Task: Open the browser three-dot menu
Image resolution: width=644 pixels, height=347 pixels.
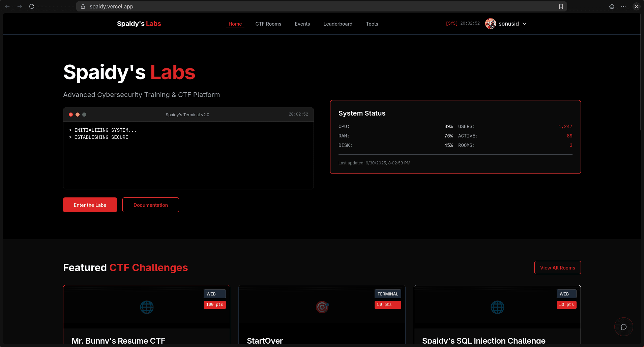Action: click(623, 6)
